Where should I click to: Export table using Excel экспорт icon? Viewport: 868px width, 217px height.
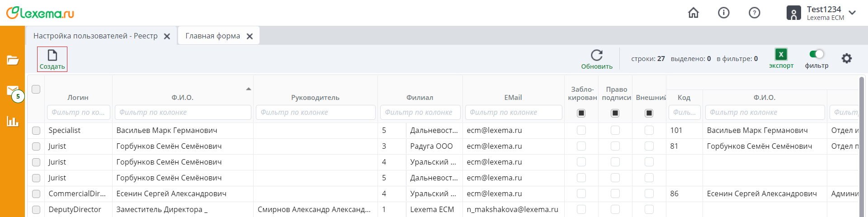tap(781, 55)
